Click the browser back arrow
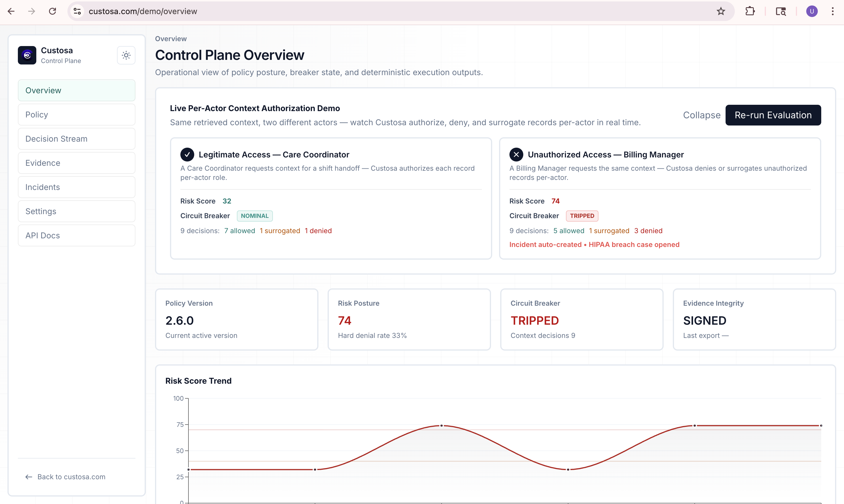Viewport: 844px width, 504px height. pos(11,11)
